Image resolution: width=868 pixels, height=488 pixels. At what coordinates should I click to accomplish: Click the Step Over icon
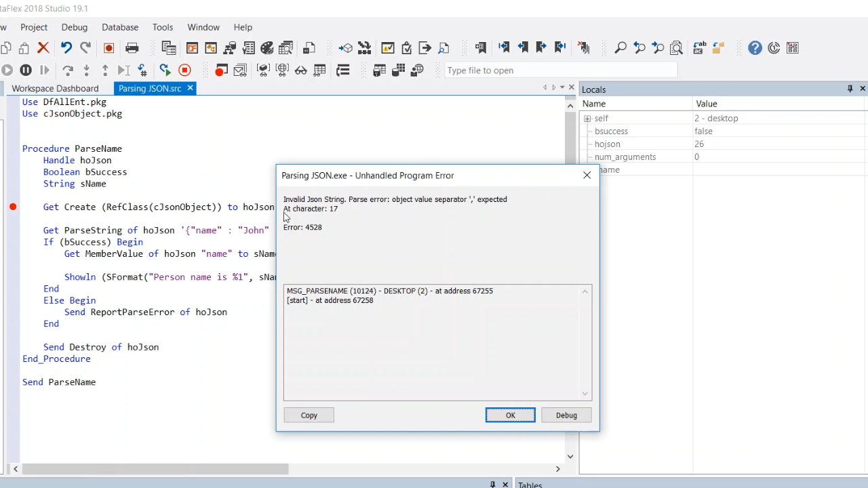[68, 70]
